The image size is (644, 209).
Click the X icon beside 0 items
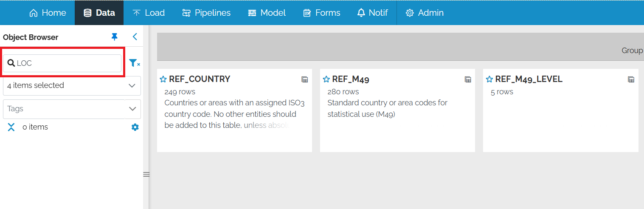(11, 127)
